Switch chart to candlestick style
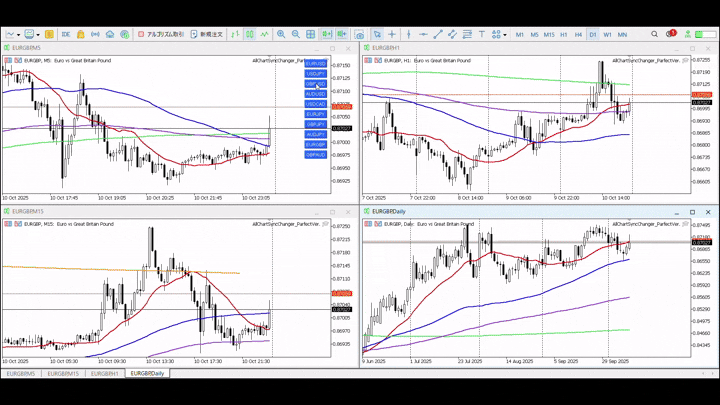Screen dimensions: 720x405 click(x=250, y=34)
